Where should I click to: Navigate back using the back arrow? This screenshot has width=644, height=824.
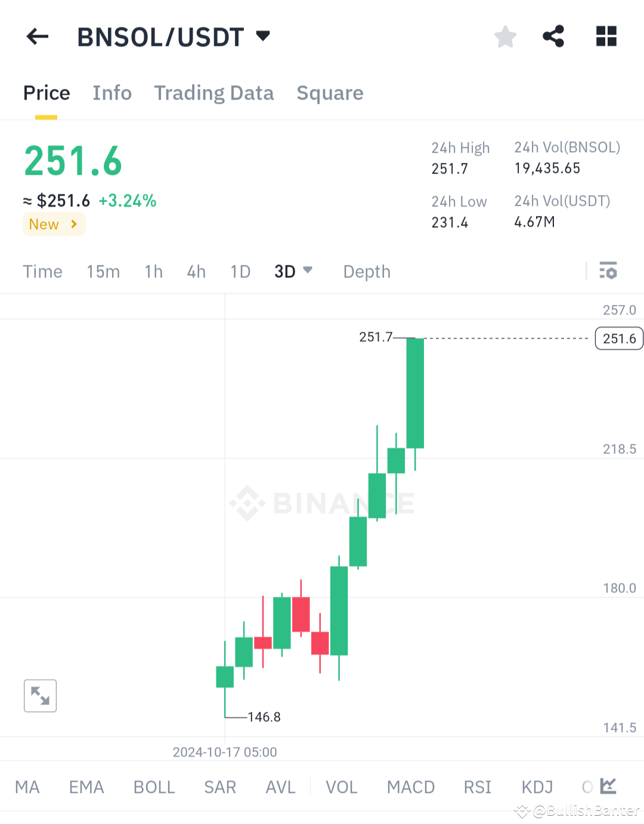click(x=37, y=36)
